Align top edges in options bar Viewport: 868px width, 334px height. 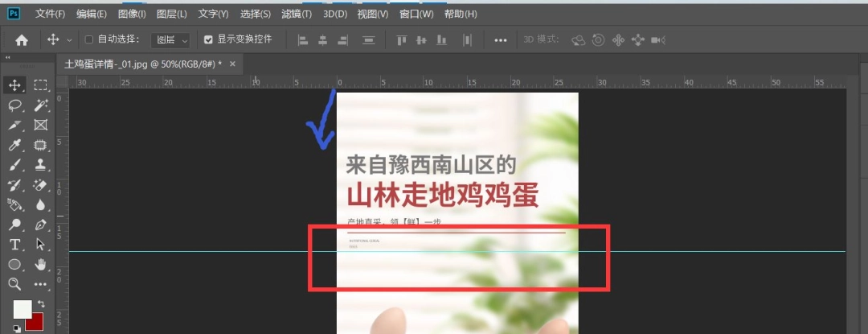[401, 40]
